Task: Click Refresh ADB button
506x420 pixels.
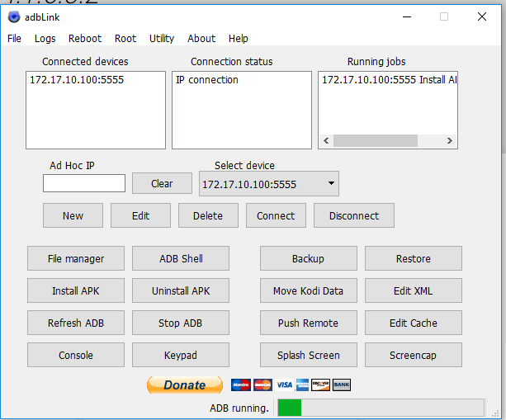Action: click(x=76, y=323)
